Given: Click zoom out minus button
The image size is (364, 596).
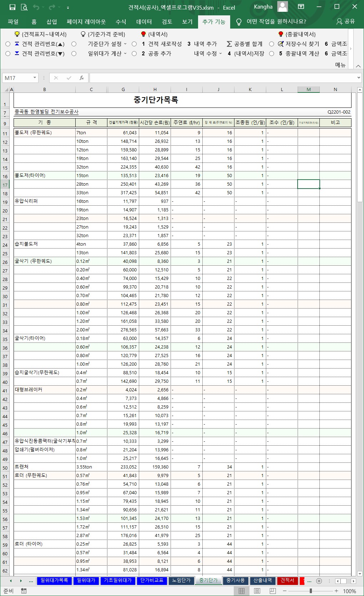Looking at the screenshot, I should [x=285, y=591].
